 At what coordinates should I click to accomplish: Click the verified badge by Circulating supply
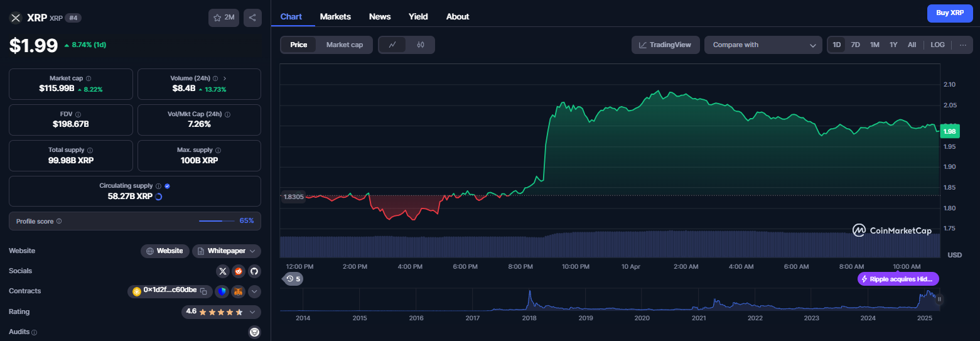coord(167,186)
